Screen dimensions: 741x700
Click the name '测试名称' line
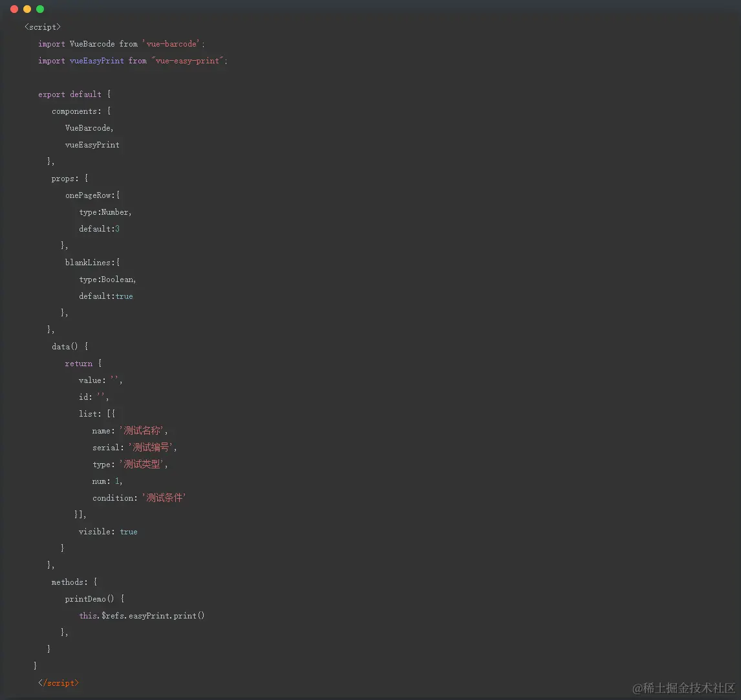[130, 430]
